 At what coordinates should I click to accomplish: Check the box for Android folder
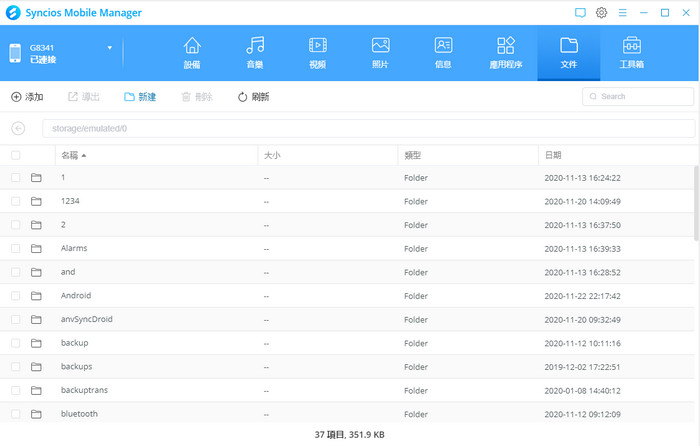coord(16,296)
